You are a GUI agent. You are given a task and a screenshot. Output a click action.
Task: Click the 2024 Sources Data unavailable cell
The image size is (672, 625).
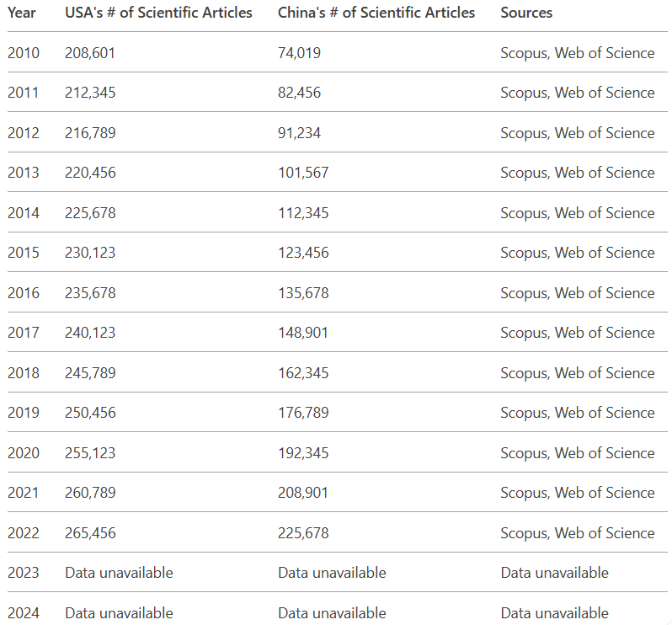(554, 613)
